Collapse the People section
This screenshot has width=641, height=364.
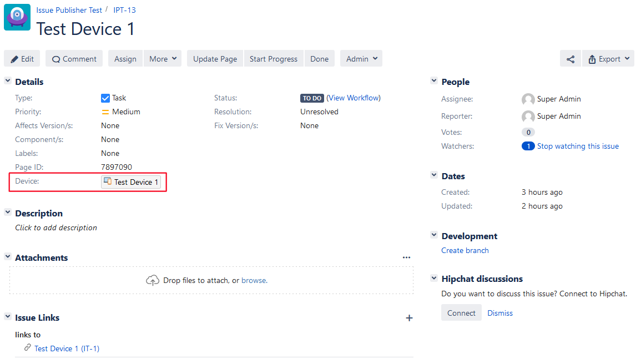pos(434,82)
